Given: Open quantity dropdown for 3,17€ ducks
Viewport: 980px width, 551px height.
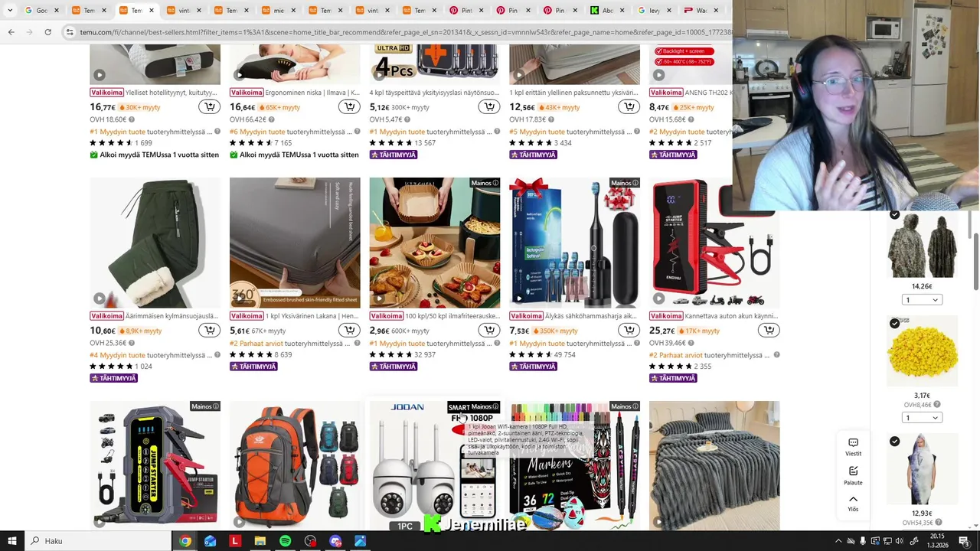Looking at the screenshot, I should [921, 418].
